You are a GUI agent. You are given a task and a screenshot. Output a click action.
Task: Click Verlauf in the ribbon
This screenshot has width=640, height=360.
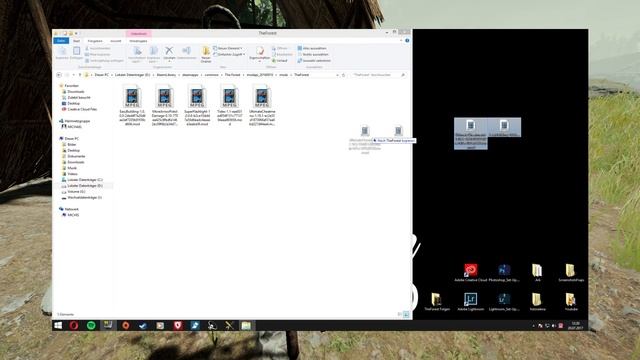coord(280,60)
